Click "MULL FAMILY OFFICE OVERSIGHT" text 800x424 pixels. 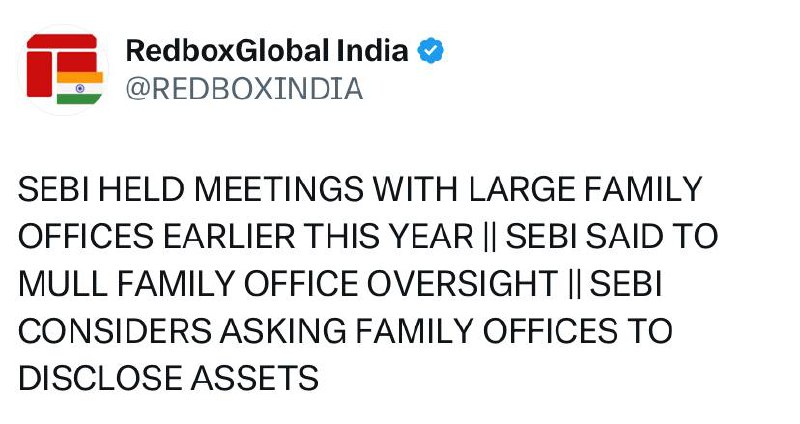pos(285,283)
